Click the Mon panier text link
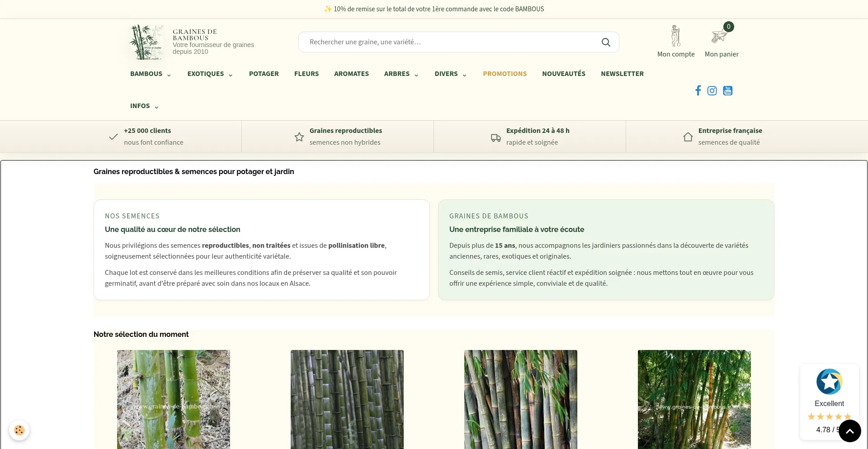The width and height of the screenshot is (868, 449). (722, 54)
